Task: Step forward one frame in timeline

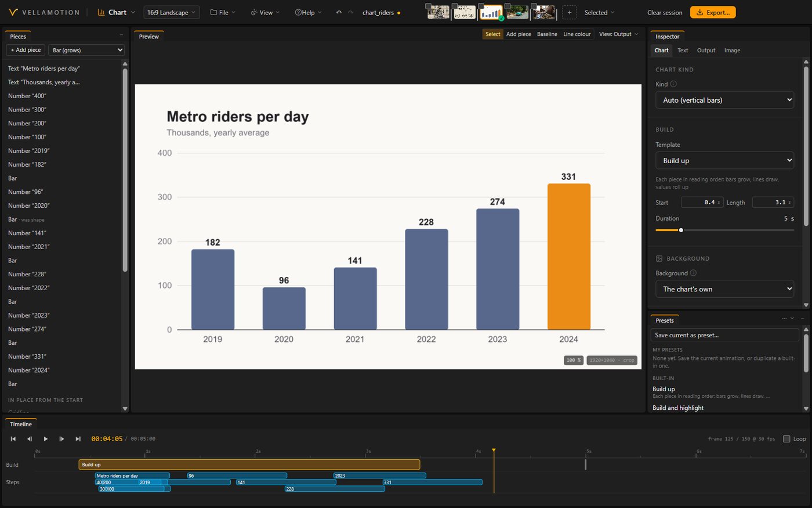Action: 61,439
